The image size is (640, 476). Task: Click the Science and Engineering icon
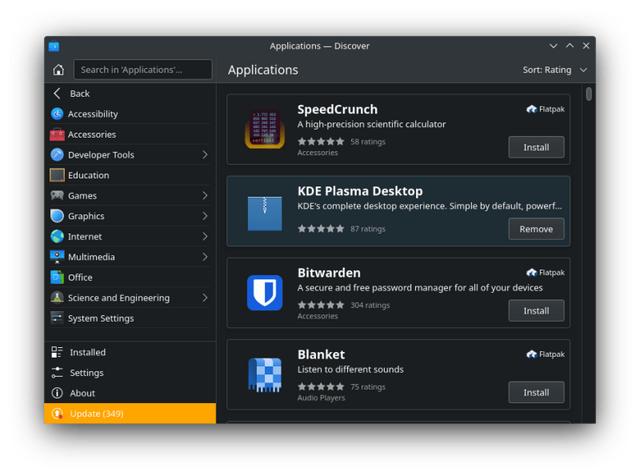tap(57, 298)
